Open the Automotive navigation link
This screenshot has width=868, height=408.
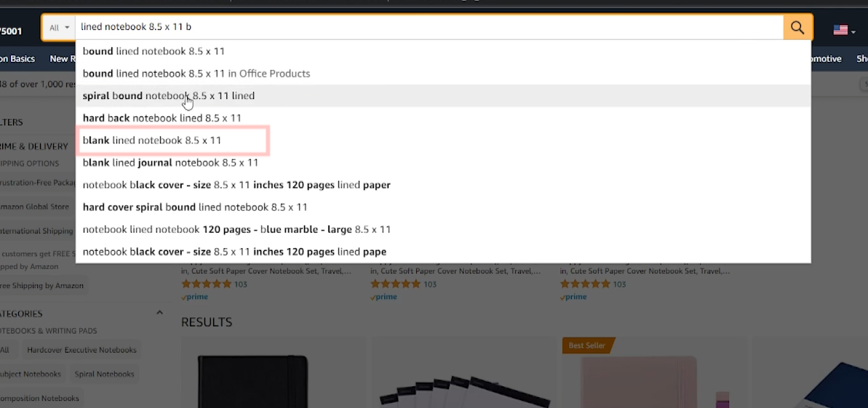pyautogui.click(x=827, y=59)
